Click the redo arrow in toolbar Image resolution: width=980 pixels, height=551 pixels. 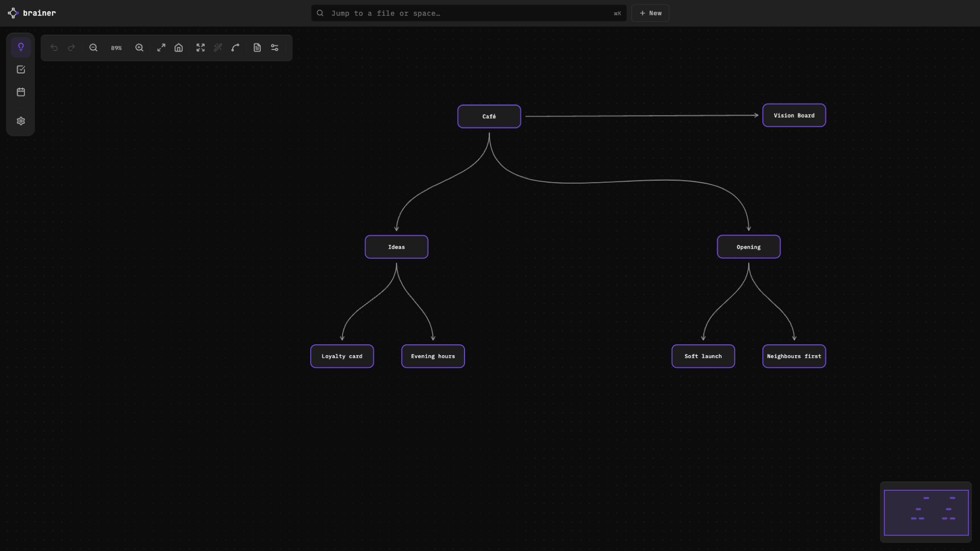(x=72, y=48)
